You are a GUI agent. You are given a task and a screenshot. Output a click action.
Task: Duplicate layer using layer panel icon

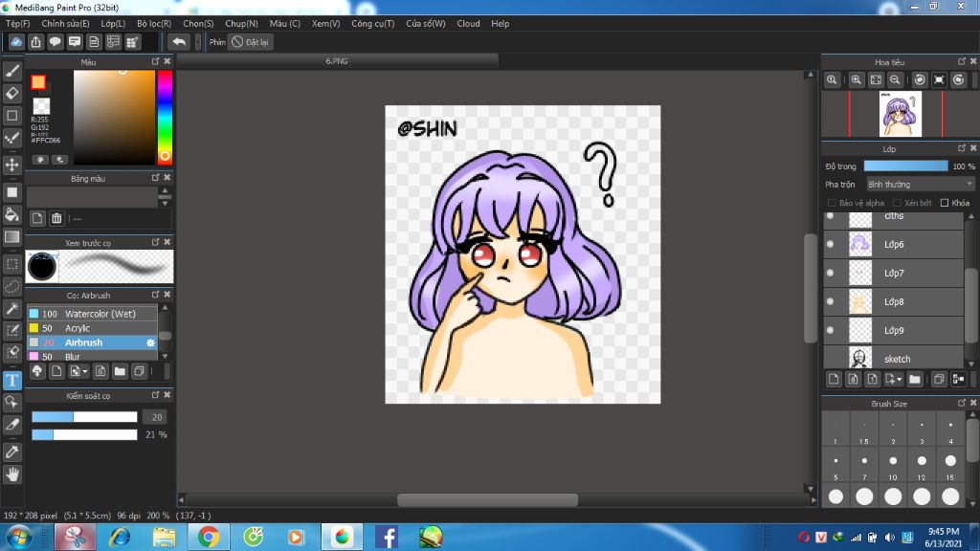(x=939, y=379)
